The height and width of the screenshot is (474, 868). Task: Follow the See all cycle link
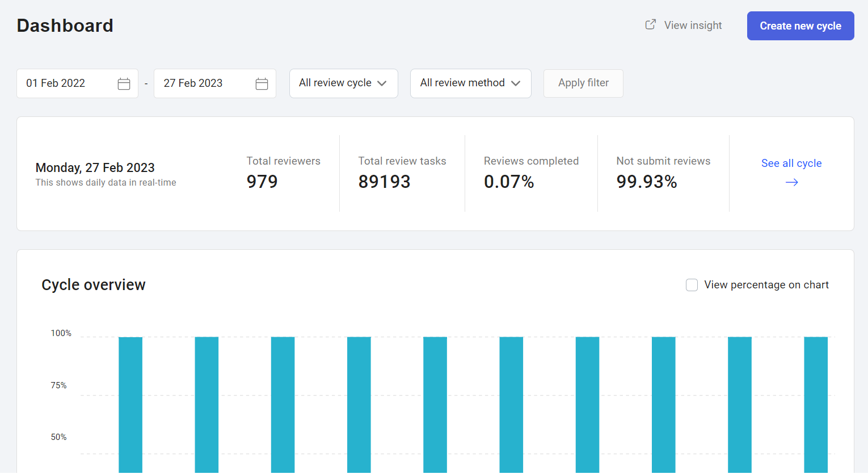pyautogui.click(x=791, y=163)
